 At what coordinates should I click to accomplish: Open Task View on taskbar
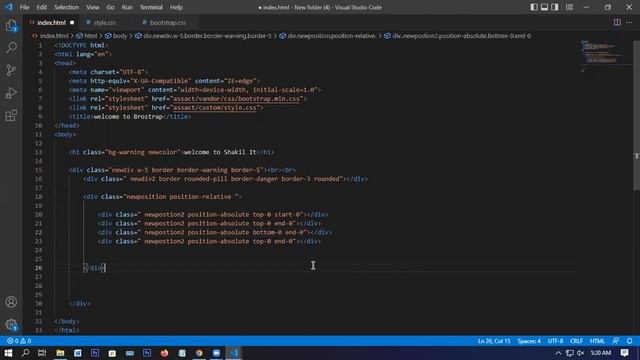[42, 353]
